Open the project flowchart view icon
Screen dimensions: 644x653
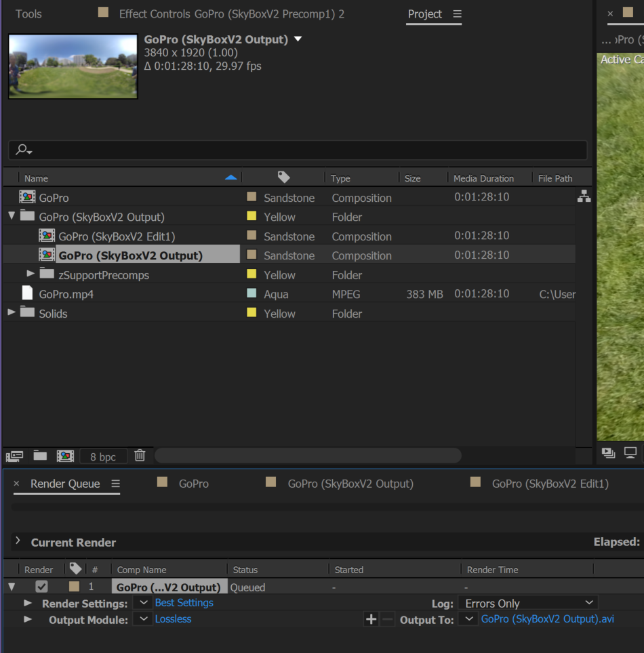point(584,196)
